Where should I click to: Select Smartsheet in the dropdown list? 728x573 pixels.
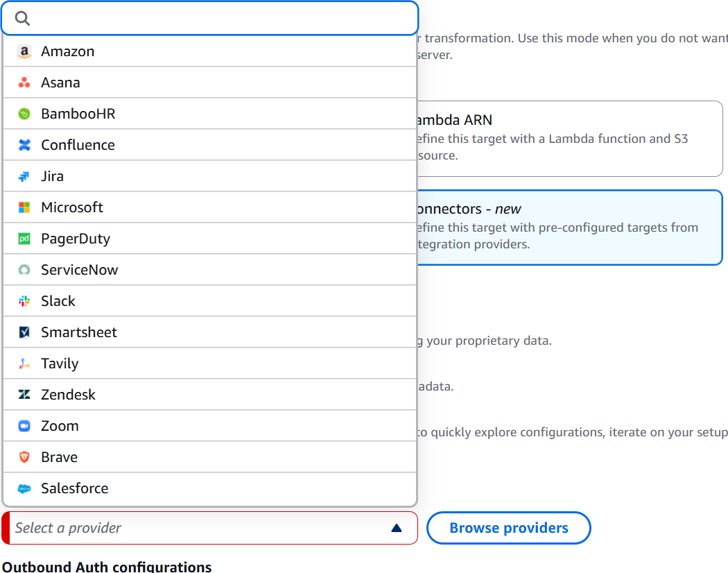[209, 332]
